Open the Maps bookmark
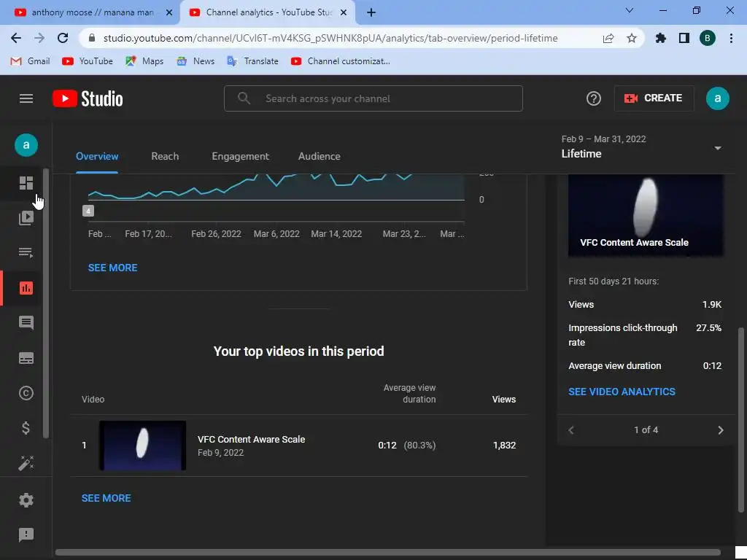Viewport: 747px width, 560px height. tap(144, 61)
